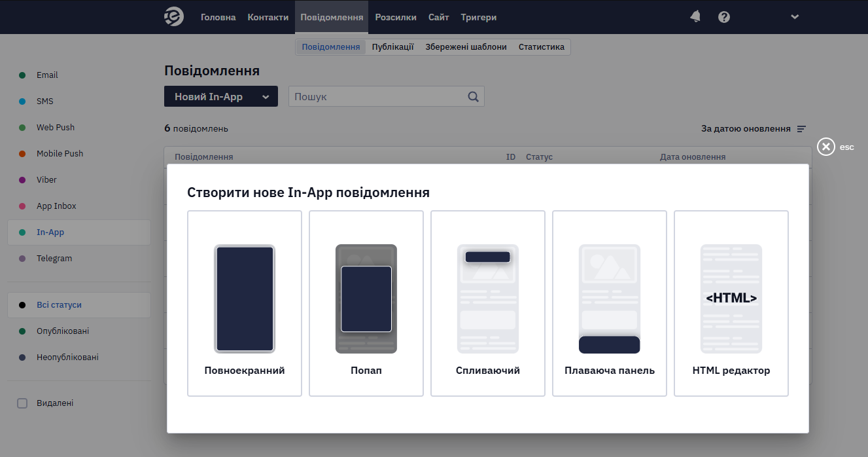Switch to the Публікації sub-tab
The height and width of the screenshot is (457, 868).
tap(393, 47)
